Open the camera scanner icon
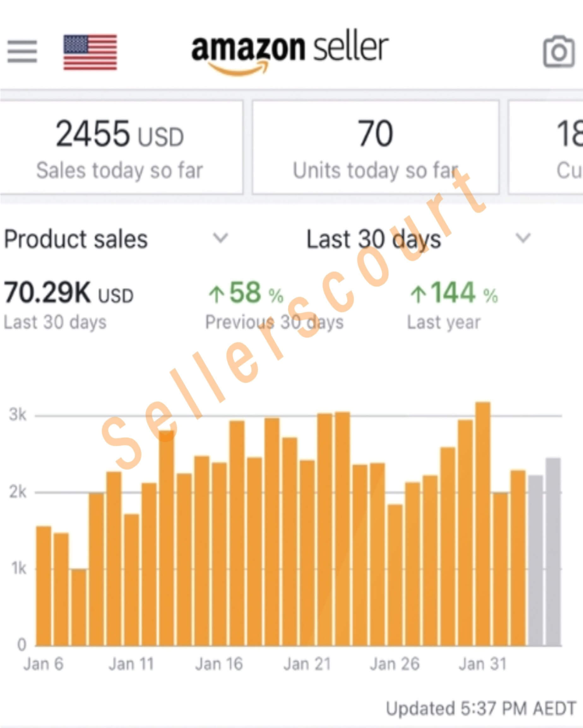Image resolution: width=583 pixels, height=728 pixels. [x=558, y=52]
